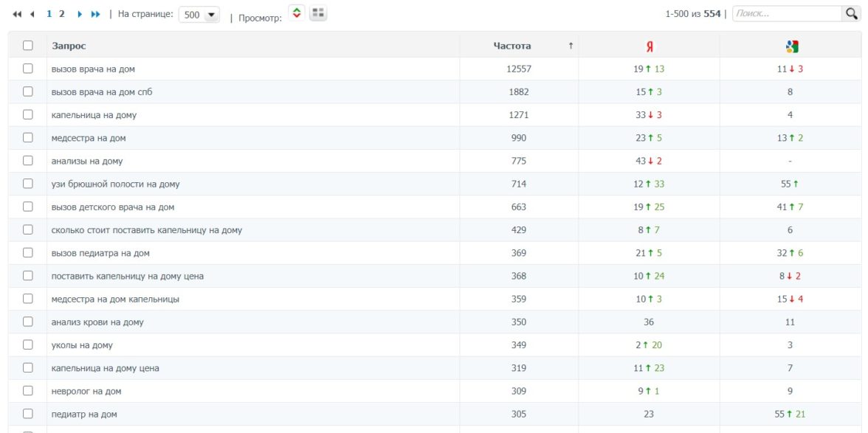Check the row "вызов педиатра на дом"
This screenshot has height=433, width=868.
tap(28, 253)
